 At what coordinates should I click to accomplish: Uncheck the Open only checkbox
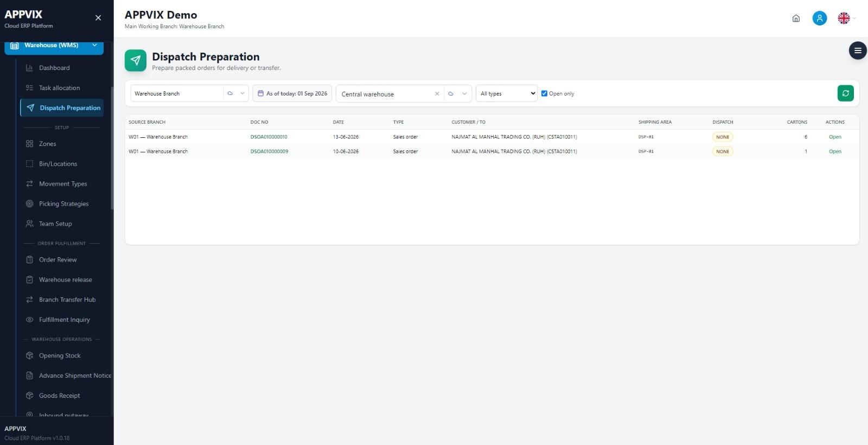[x=544, y=93]
